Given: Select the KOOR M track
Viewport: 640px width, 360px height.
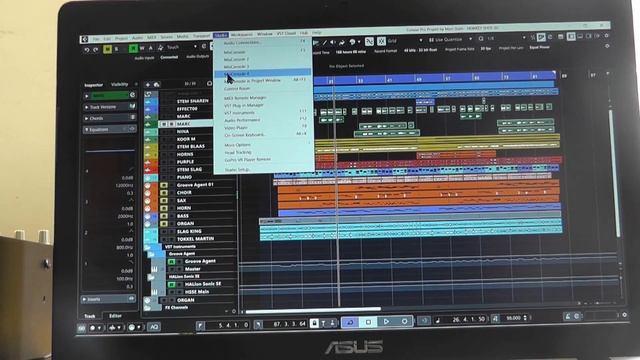Looking at the screenshot, I should click(x=186, y=139).
